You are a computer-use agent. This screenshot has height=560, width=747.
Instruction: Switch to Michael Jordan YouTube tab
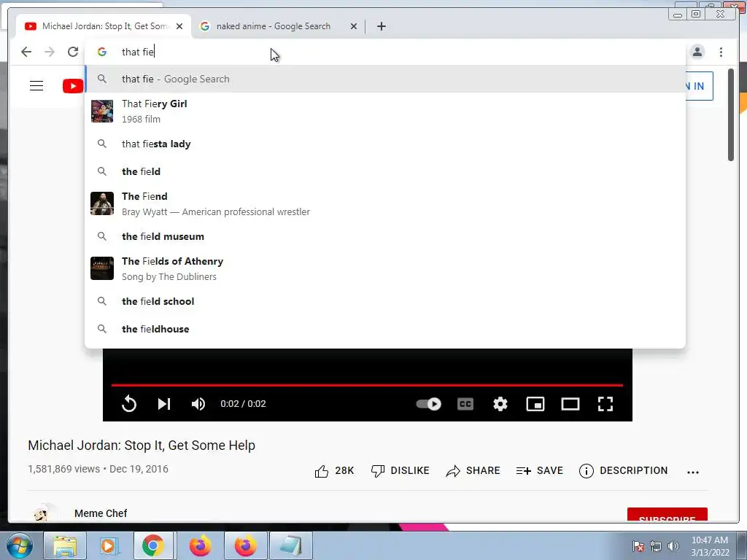[104, 26]
